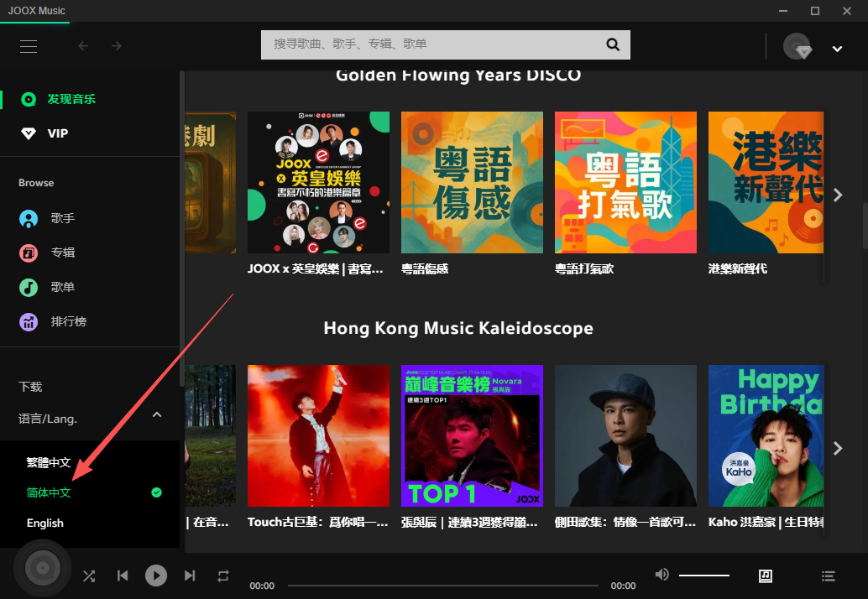Click the search magnifier icon
868x599 pixels.
[612, 44]
